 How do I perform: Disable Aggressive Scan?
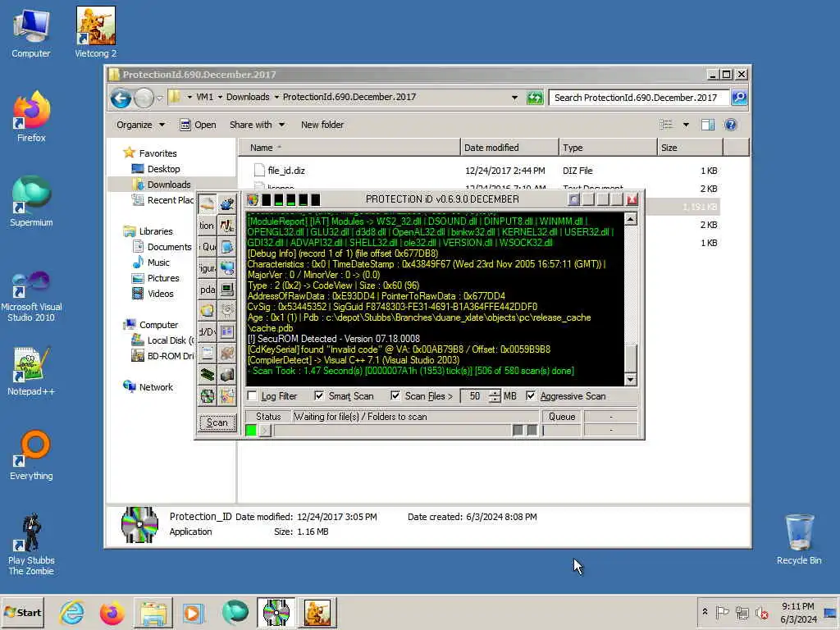pyautogui.click(x=531, y=396)
